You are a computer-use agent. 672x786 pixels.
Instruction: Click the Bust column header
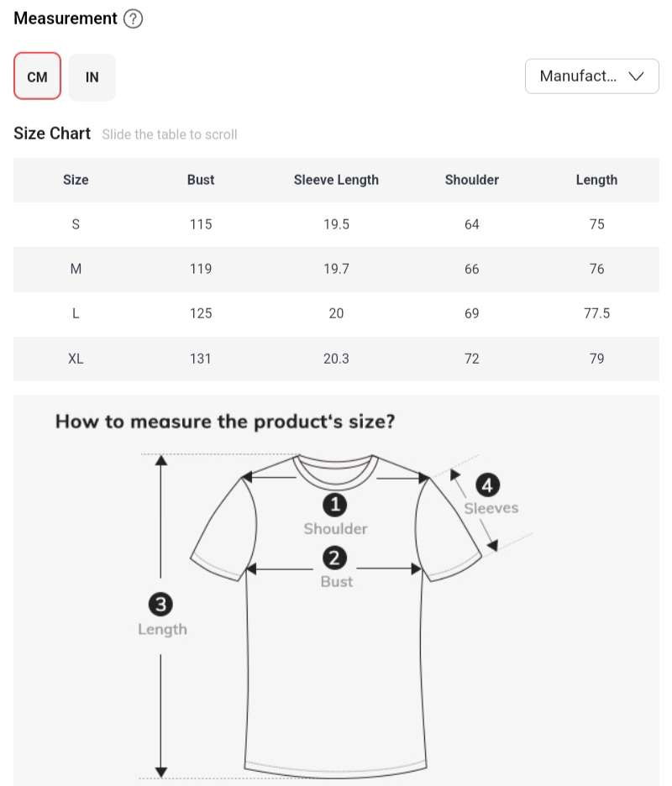click(x=201, y=180)
